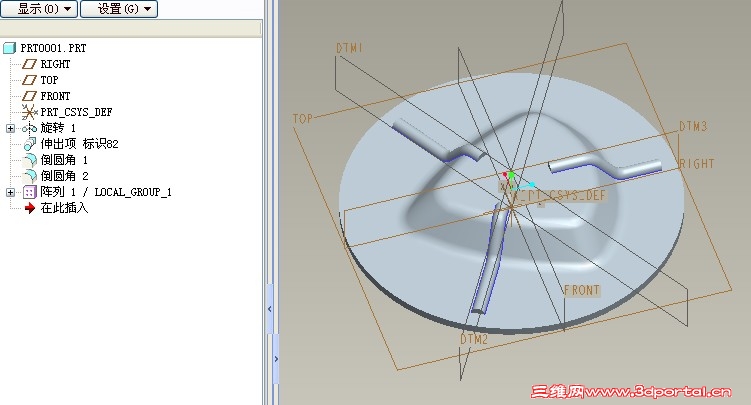The width and height of the screenshot is (751, 405).
Task: Click the RIGHT datum label in the viewport
Action: [697, 164]
